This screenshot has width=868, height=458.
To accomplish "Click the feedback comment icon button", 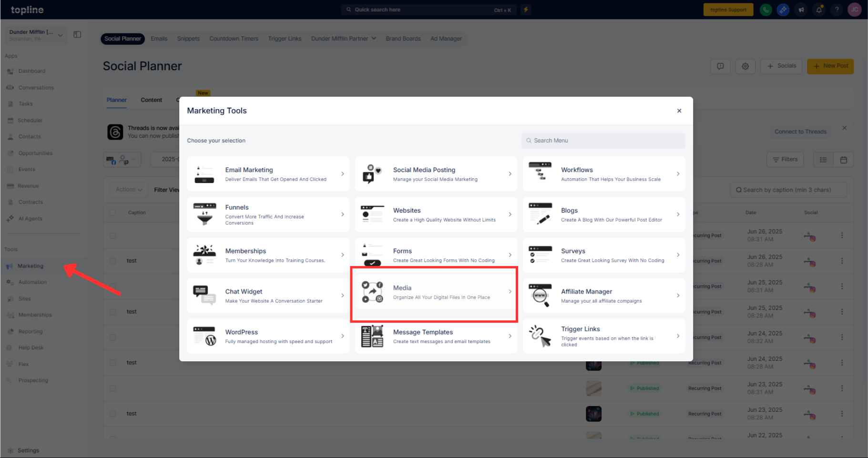I will (x=720, y=66).
